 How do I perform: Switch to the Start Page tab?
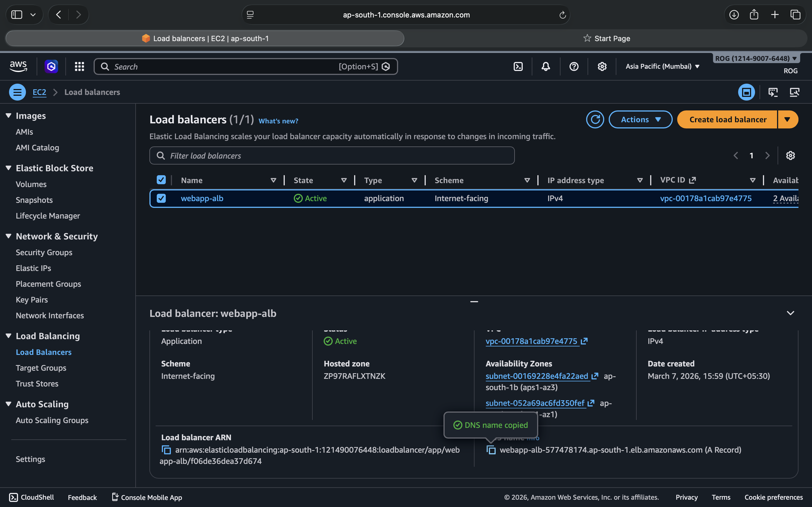pyautogui.click(x=607, y=38)
